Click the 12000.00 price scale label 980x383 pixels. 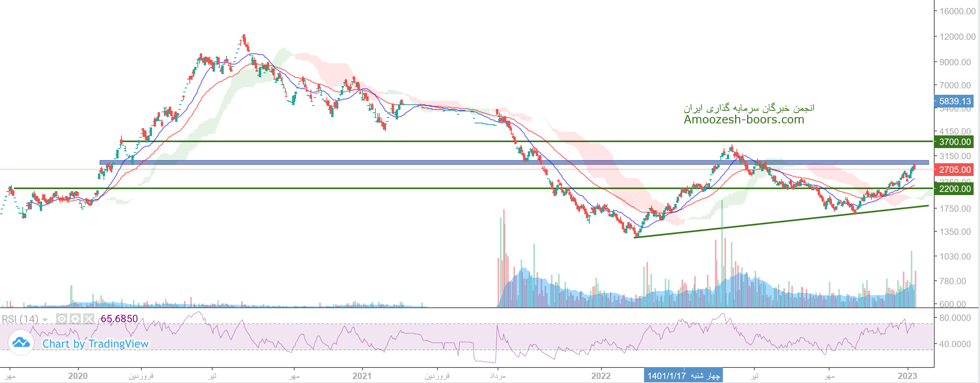(x=957, y=37)
